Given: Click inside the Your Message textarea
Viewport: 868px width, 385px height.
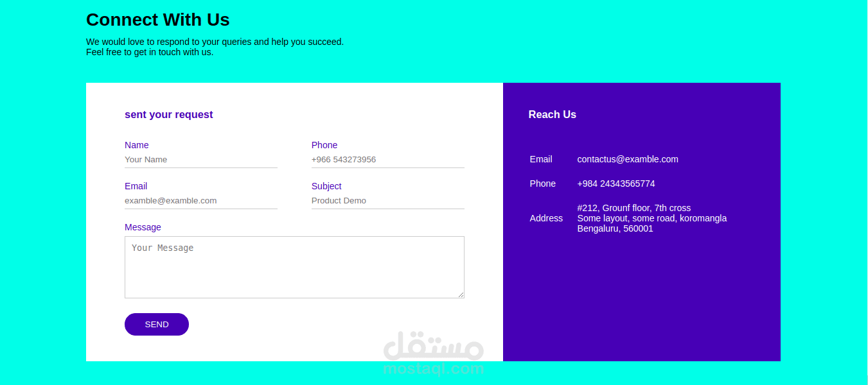Looking at the screenshot, I should (294, 267).
